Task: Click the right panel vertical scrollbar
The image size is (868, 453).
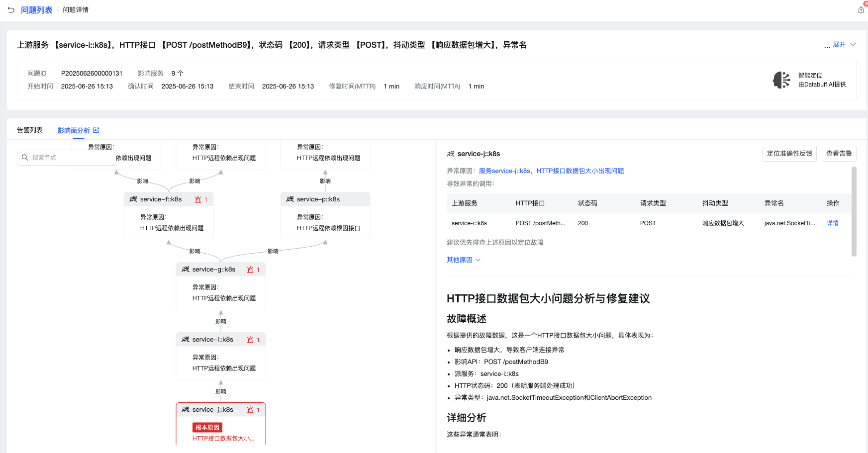Action: [x=854, y=211]
